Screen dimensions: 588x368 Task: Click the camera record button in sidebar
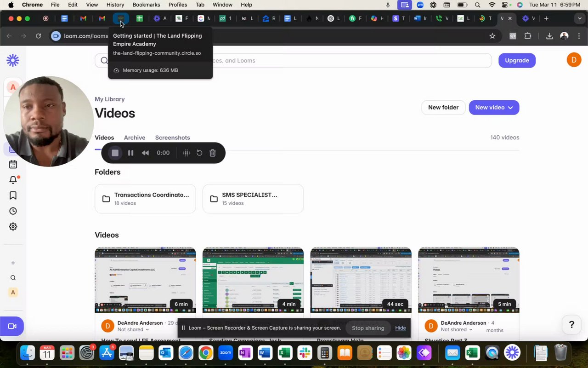12,326
